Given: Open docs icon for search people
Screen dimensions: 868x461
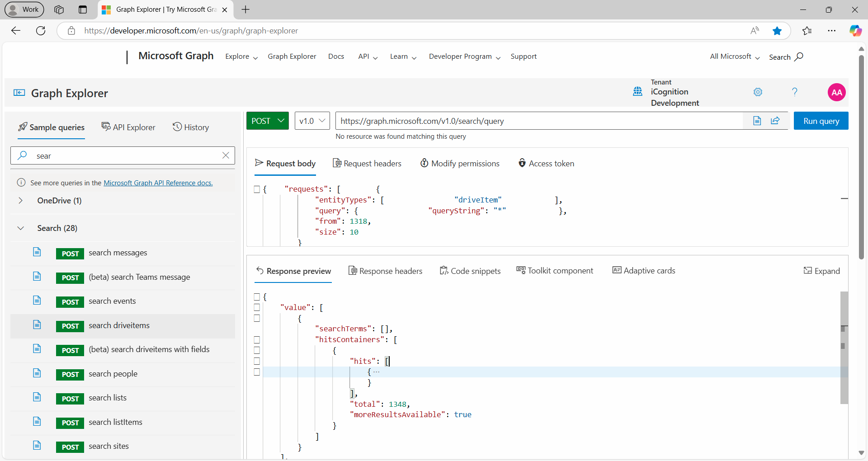Looking at the screenshot, I should pyautogui.click(x=37, y=373).
